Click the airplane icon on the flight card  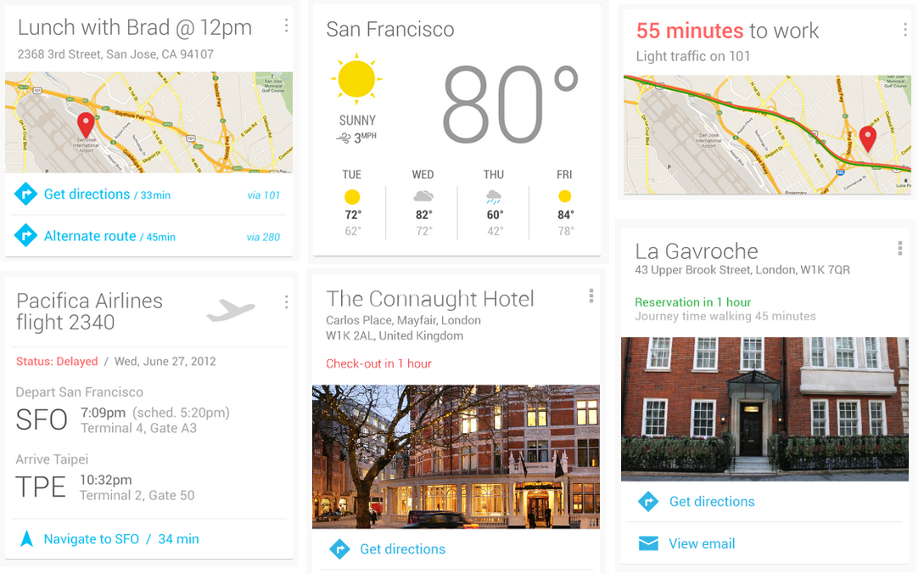[x=231, y=311]
